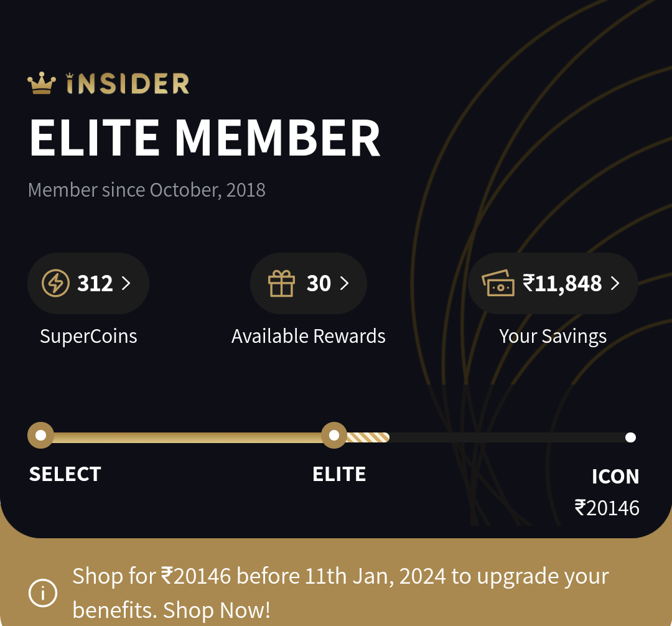Expand SuperCoins details with chevron after 312

[126, 284]
